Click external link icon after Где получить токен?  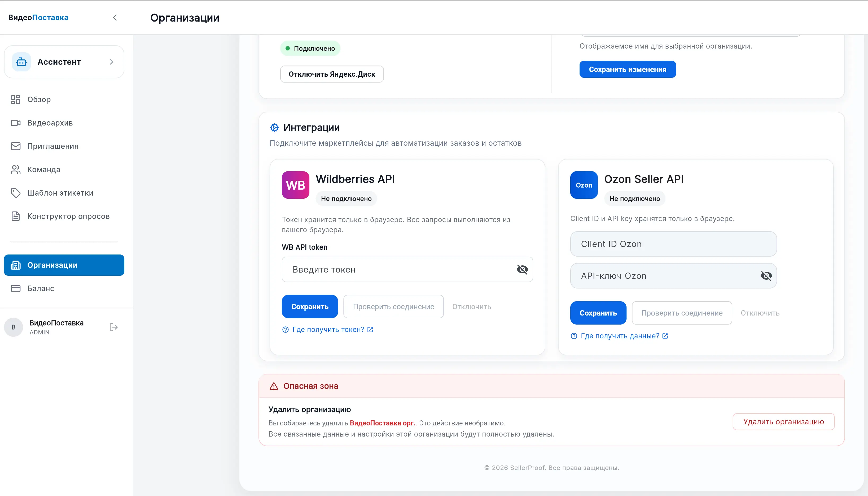[370, 330]
